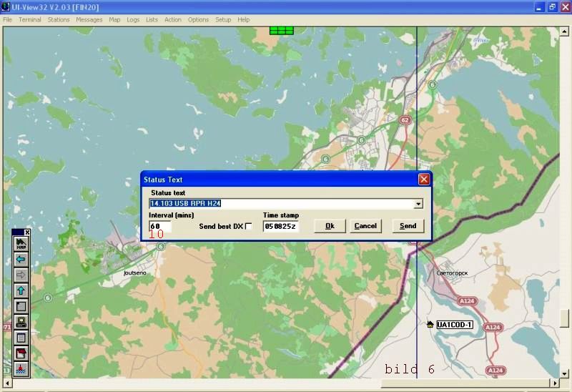Open the Help menu
The image size is (572, 392).
click(x=244, y=20)
